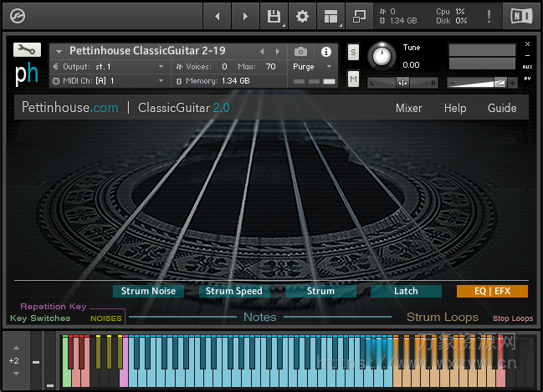Click the Max voices value 70
This screenshot has height=392, width=543.
tap(270, 66)
